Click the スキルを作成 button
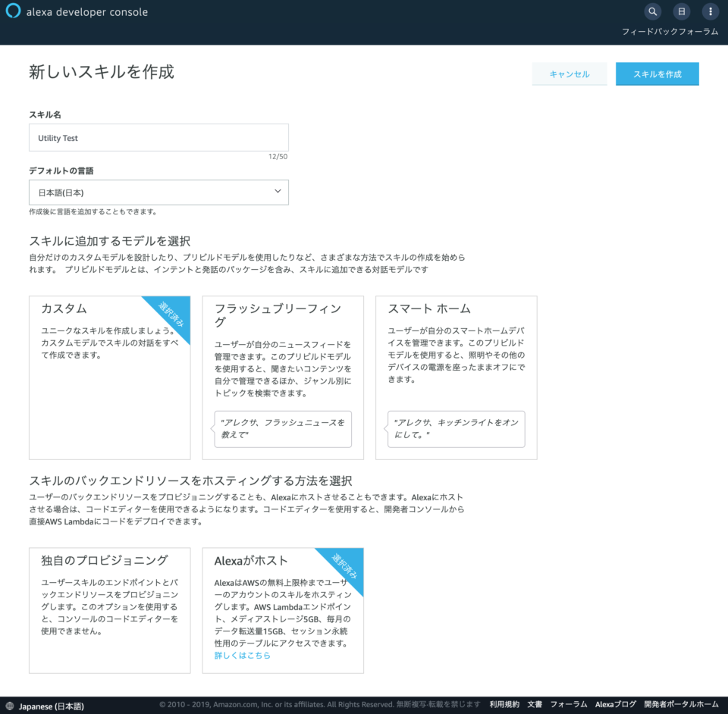 click(657, 74)
